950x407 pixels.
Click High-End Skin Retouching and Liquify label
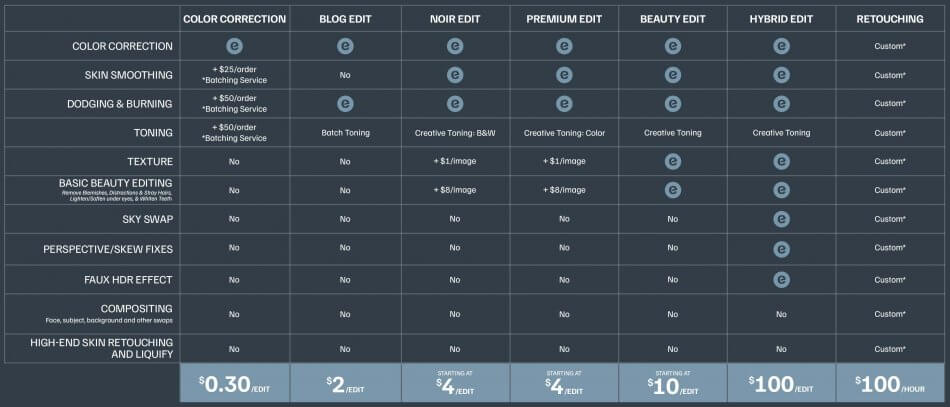click(110, 348)
